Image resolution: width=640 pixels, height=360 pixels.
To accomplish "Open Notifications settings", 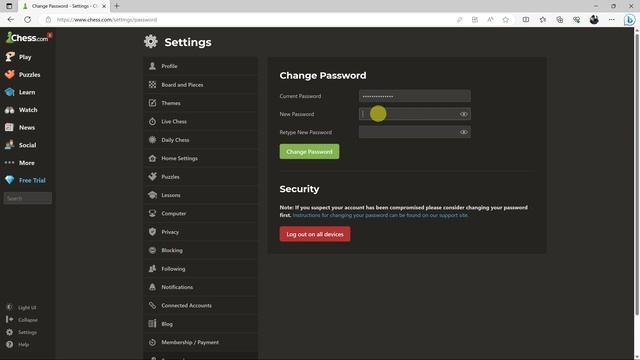I will [x=200, y=287].
